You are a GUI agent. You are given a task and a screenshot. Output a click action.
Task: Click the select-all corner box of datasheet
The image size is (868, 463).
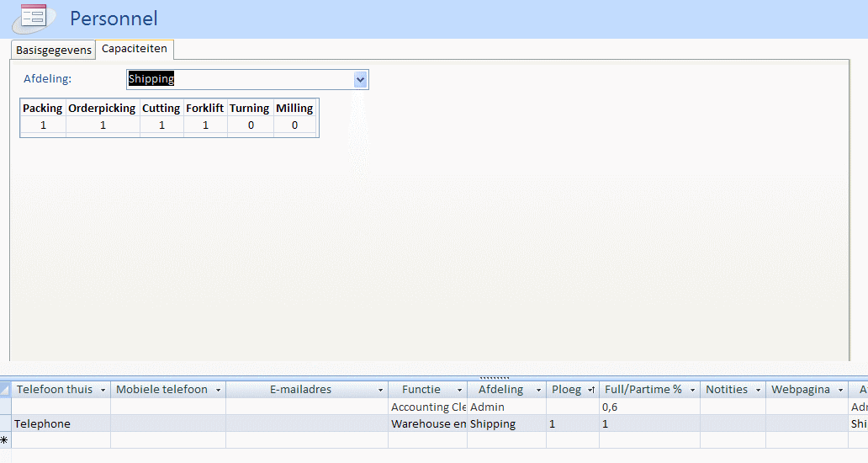click(x=5, y=390)
